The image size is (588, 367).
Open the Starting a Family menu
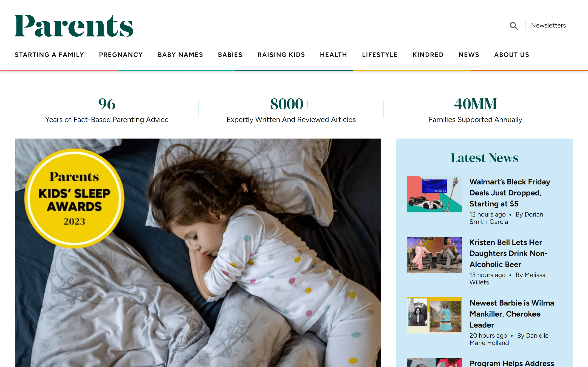pos(49,55)
